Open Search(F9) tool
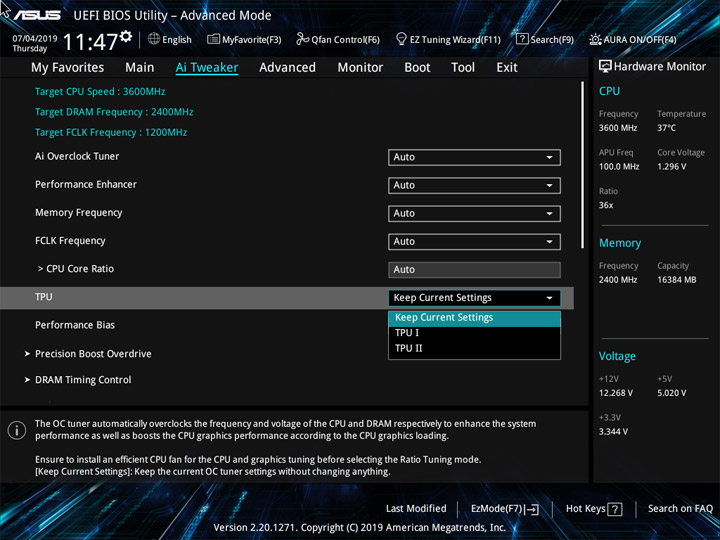This screenshot has height=540, width=720. 545,39
